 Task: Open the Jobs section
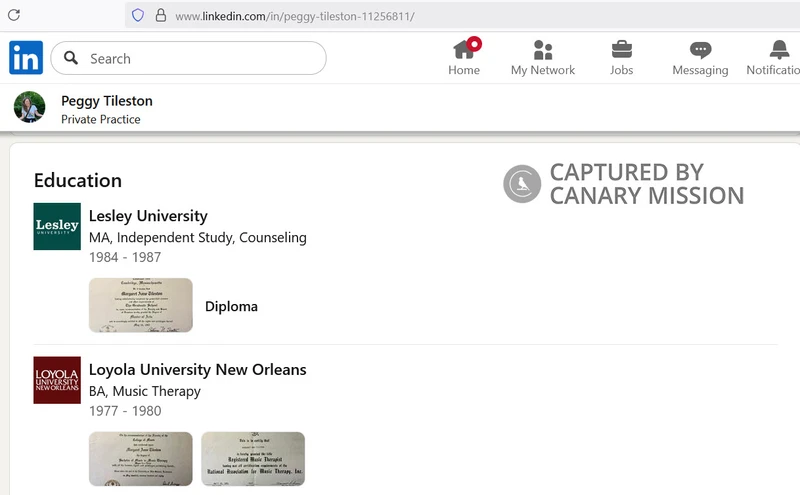[x=621, y=58]
